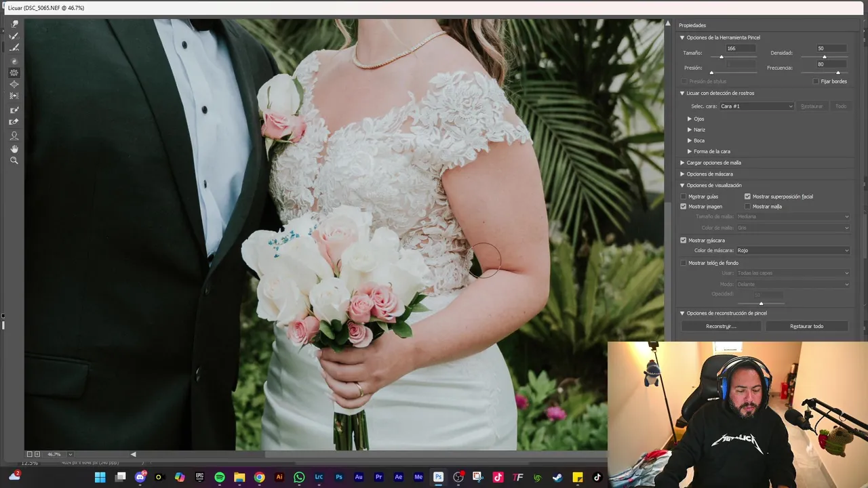Select the Reconstruct tool
Image resolution: width=868 pixels, height=488 pixels.
[x=14, y=36]
